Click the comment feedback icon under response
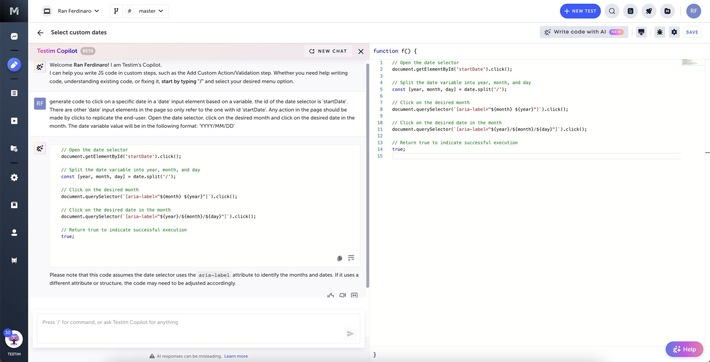This screenshot has height=362, width=710. pos(354,295)
